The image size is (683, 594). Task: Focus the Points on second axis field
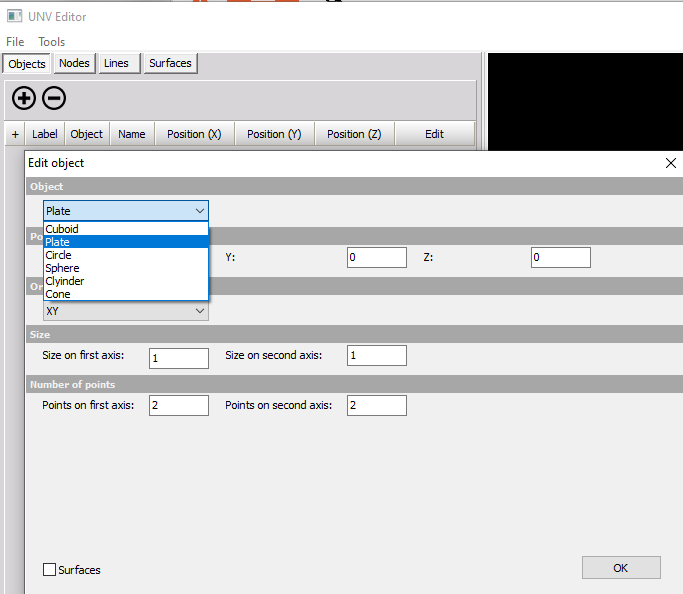pyautogui.click(x=377, y=405)
